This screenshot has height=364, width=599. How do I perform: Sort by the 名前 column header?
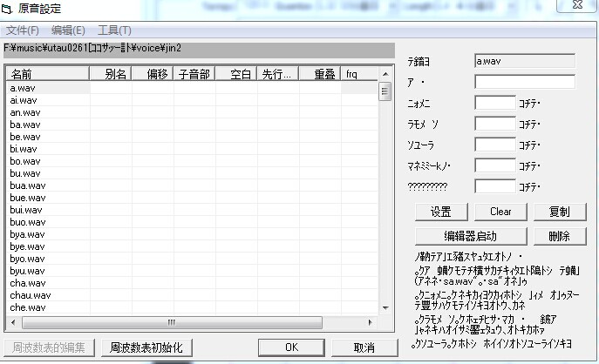(48, 74)
